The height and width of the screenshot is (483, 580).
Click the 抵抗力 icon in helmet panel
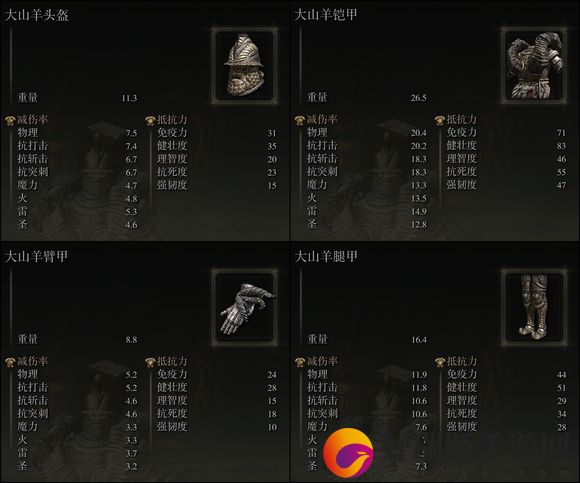pyautogui.click(x=150, y=120)
